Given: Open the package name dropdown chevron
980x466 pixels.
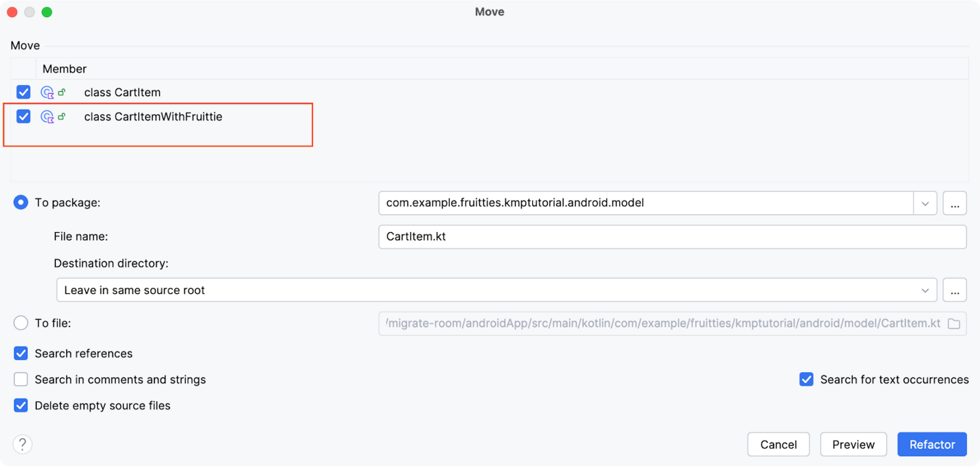Looking at the screenshot, I should pos(926,203).
